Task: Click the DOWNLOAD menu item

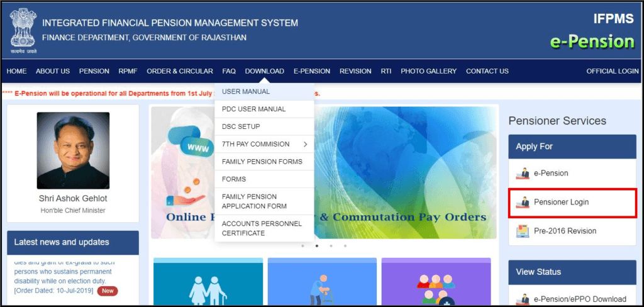Action: click(x=265, y=71)
